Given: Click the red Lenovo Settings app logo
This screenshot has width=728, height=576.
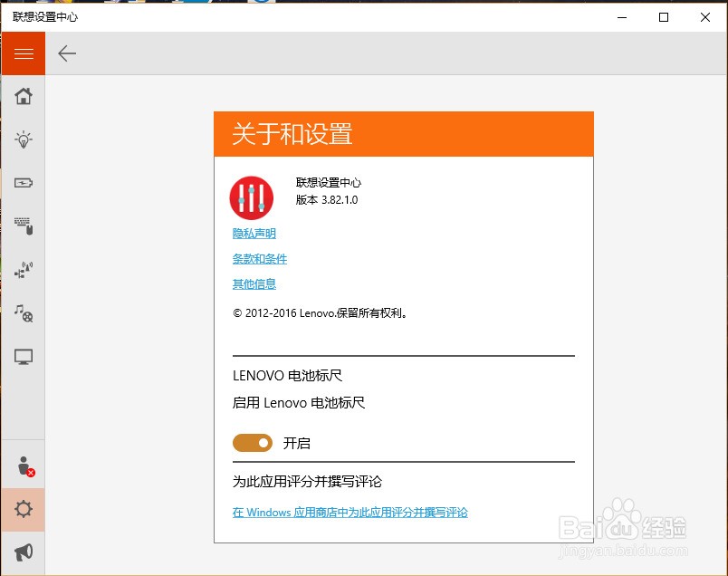Looking at the screenshot, I should (251, 197).
